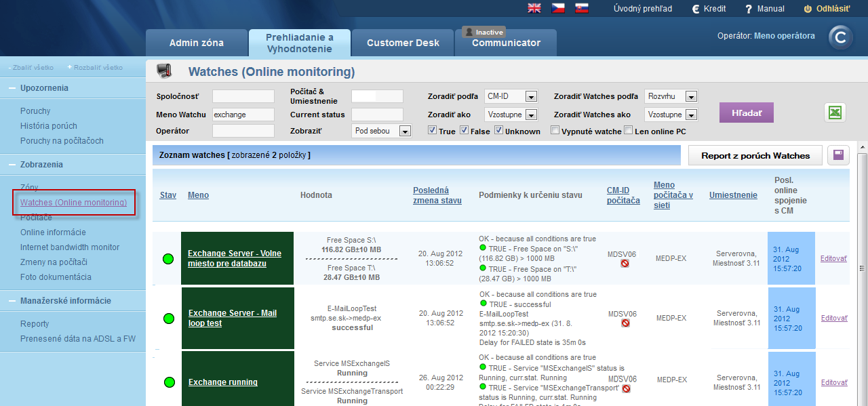Click Editovať for Volne miesto watch
This screenshot has height=406, width=868.
coord(834,258)
